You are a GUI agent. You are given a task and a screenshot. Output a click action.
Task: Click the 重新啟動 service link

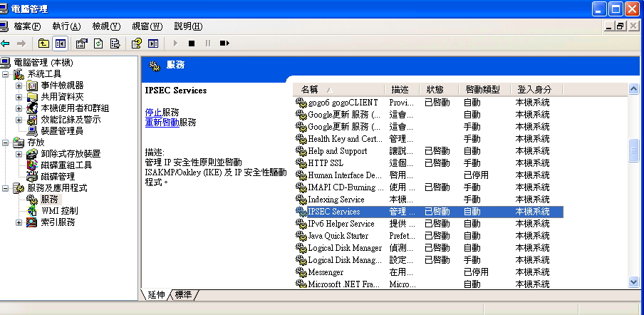coord(162,123)
